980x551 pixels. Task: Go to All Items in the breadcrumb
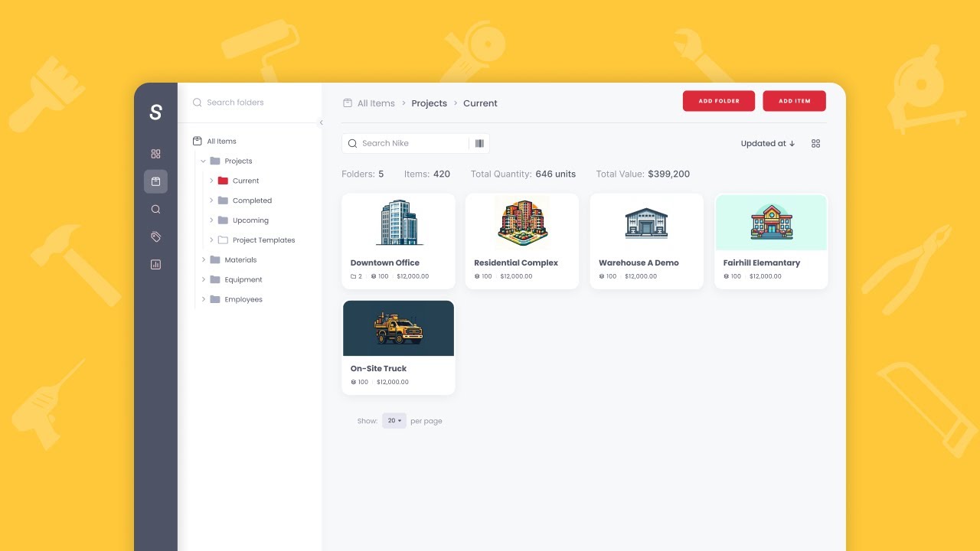[x=376, y=103]
